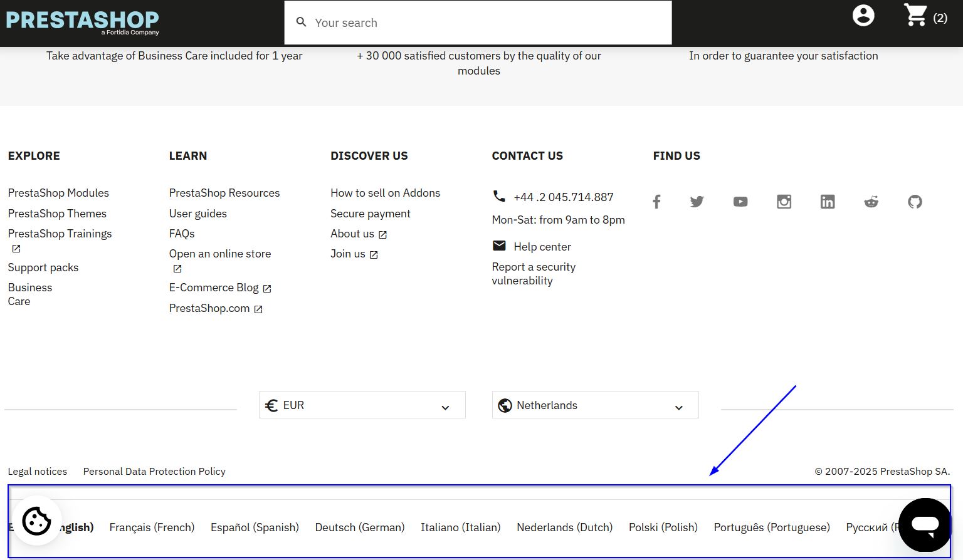Screen dimensions: 963x560
Task: Switch language to Français (French)
Action: pyautogui.click(x=152, y=527)
